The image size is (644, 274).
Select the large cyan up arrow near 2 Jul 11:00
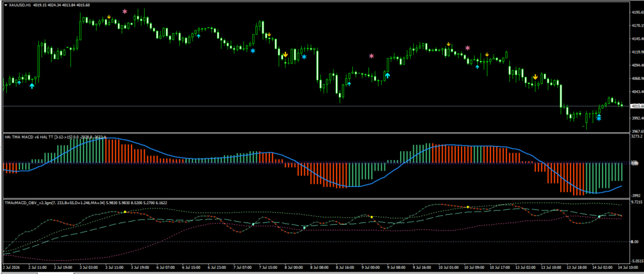click(x=32, y=86)
